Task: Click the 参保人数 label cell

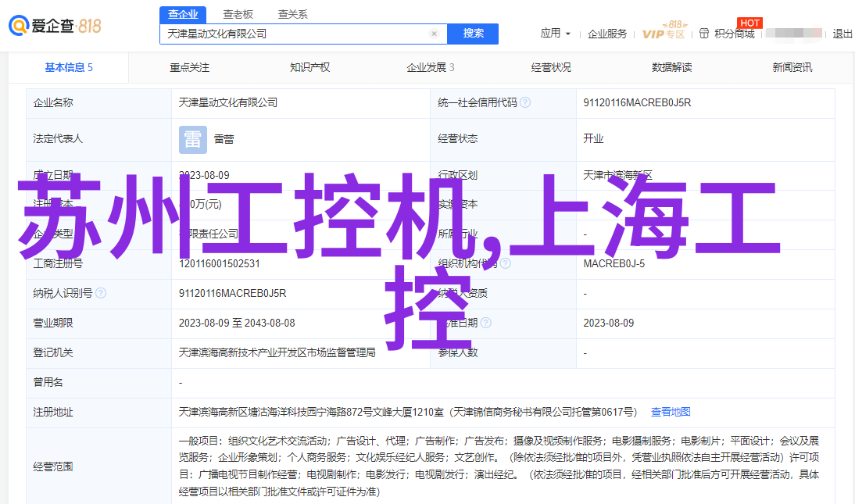Action: click(x=503, y=353)
